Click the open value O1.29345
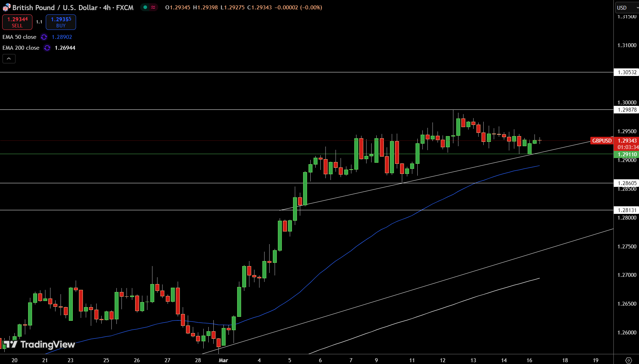 (x=178, y=8)
